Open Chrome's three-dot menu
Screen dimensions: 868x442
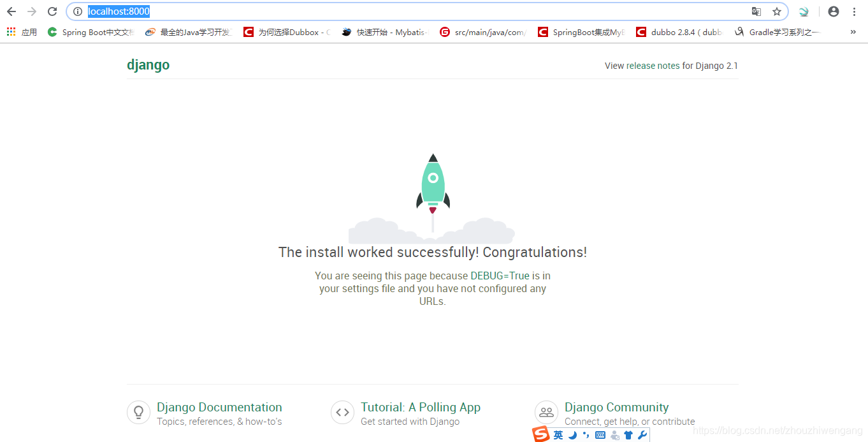tap(855, 11)
